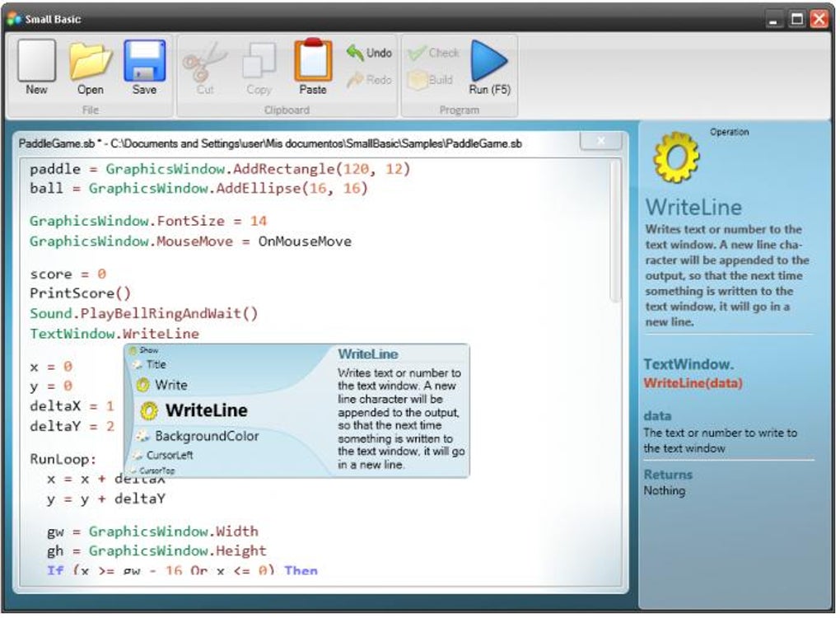This screenshot has width=840, height=618.
Task: Click the RunLoop: label in code
Action: (x=63, y=459)
